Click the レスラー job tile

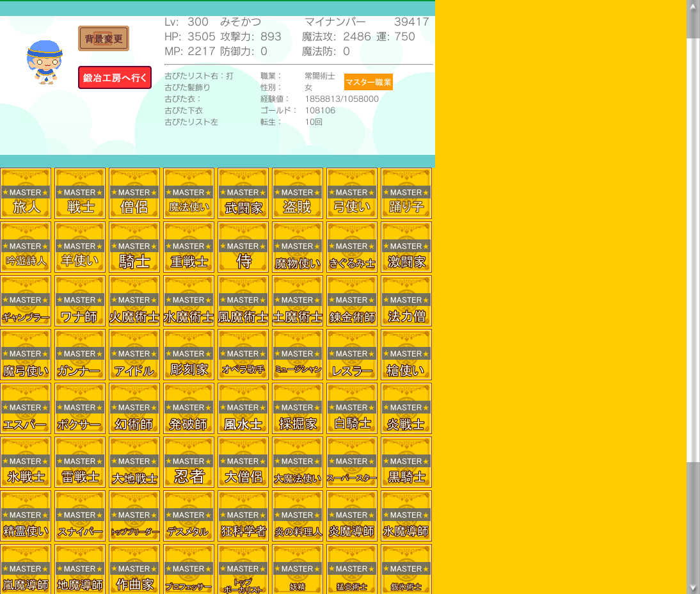352,355
